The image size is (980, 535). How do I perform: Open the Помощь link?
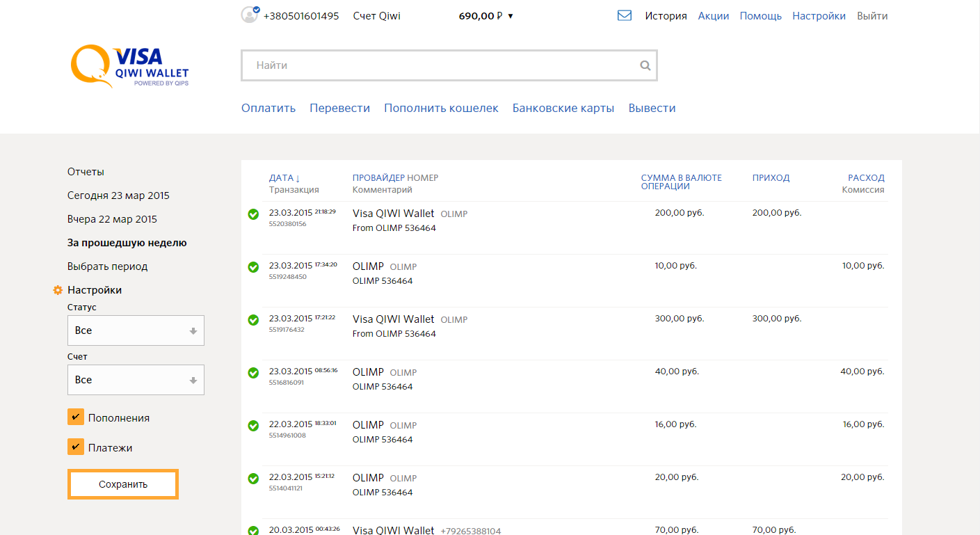761,15
